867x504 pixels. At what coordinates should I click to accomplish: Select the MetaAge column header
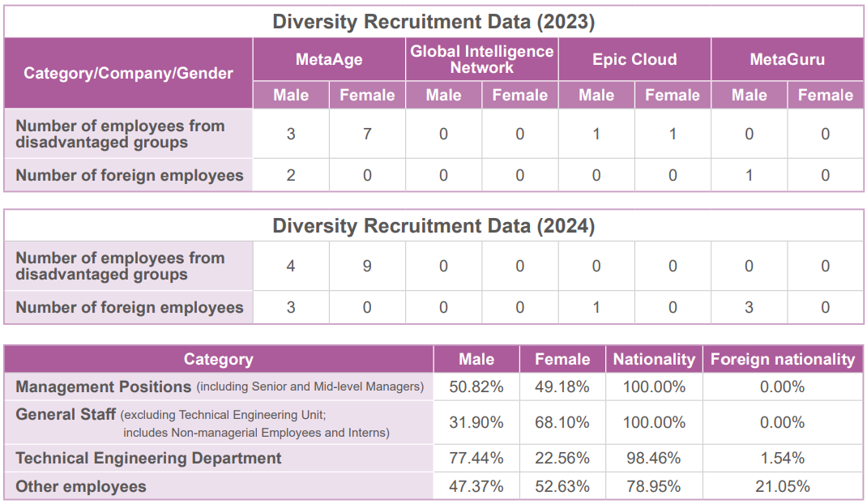tap(328, 59)
